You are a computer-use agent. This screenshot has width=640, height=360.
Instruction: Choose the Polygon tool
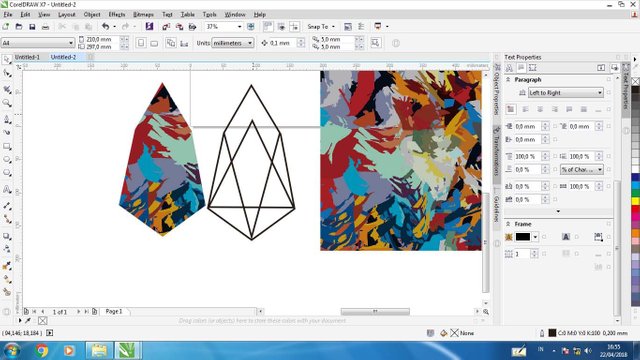point(7,173)
